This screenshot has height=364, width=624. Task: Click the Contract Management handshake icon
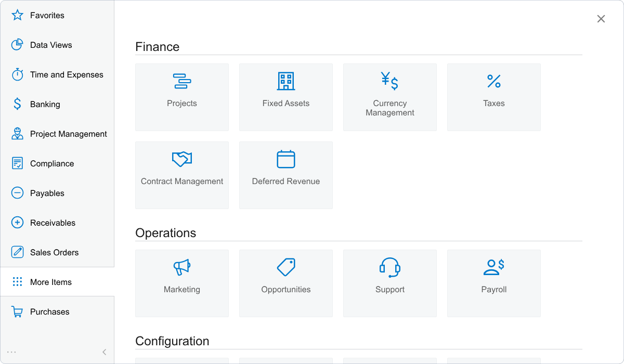pos(182,159)
